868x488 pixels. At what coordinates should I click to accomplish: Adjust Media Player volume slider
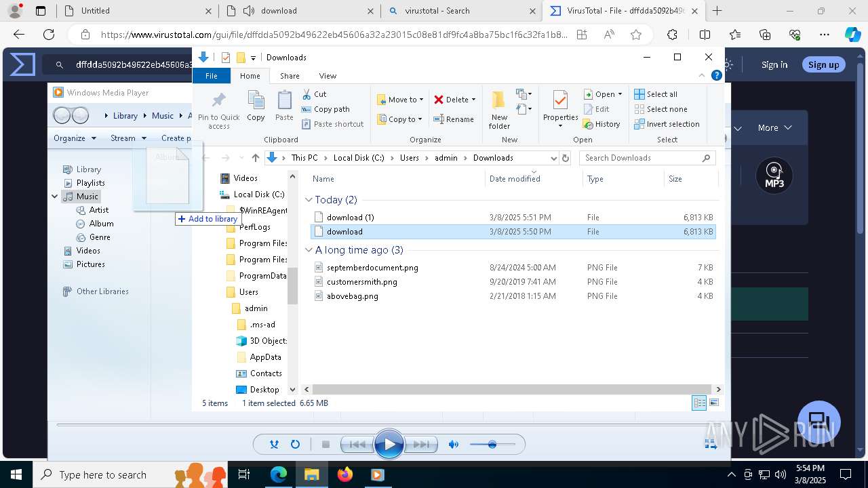click(x=492, y=445)
